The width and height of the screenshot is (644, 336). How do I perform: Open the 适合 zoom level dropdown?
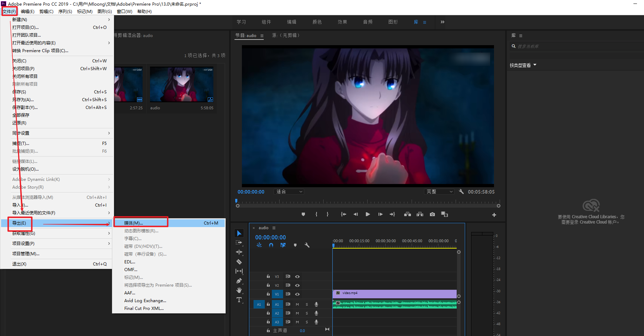[x=289, y=192]
